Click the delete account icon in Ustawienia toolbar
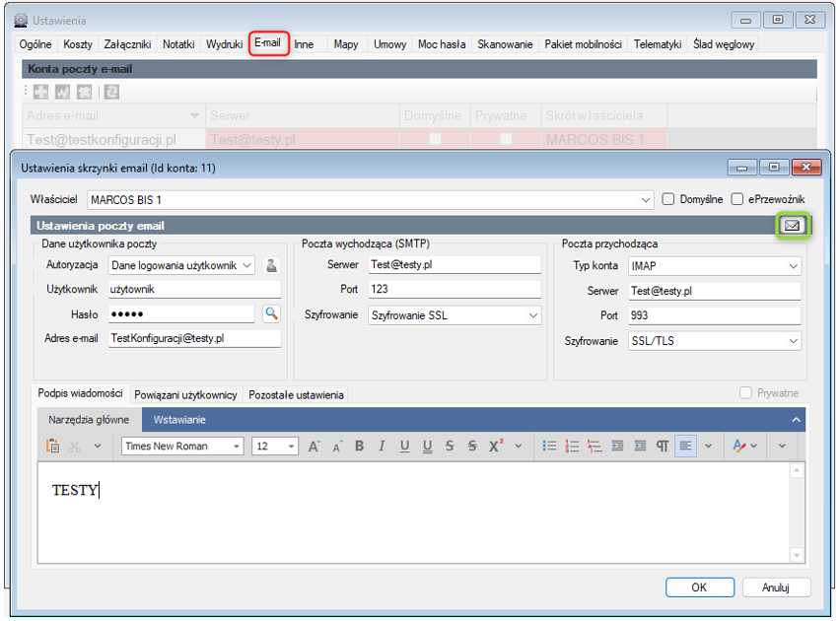The image size is (840, 621). (85, 92)
